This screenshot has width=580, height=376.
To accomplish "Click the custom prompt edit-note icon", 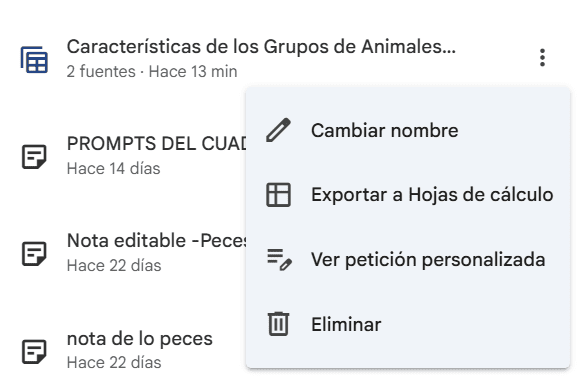I will pos(279,259).
